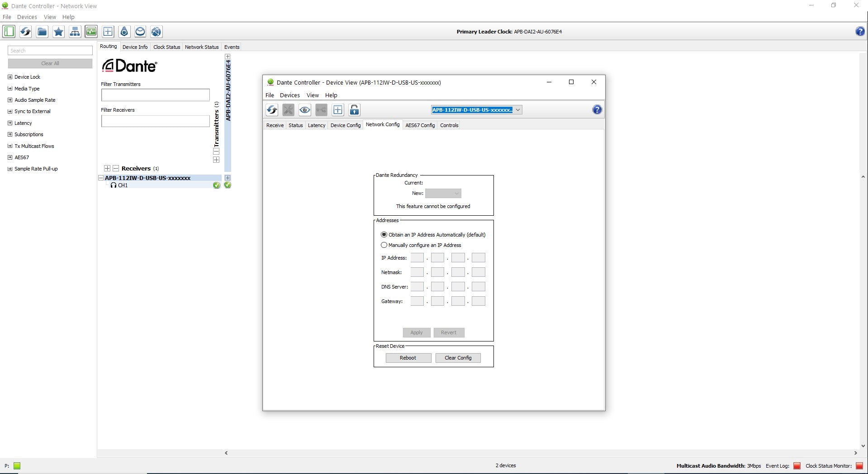Screen dimensions: 868x474
Task: Switch to the Clock Status tab
Action: (x=166, y=47)
